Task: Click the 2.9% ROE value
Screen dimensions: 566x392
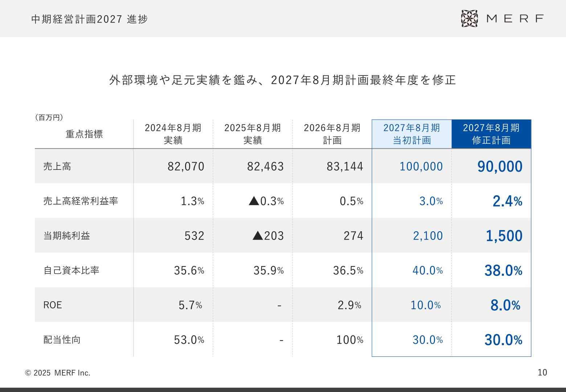Action: 349,305
